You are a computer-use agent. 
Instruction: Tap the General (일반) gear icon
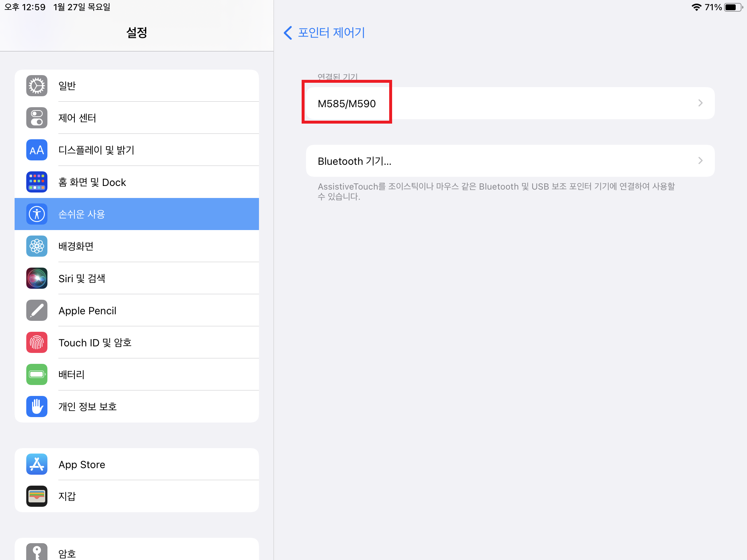(x=37, y=86)
